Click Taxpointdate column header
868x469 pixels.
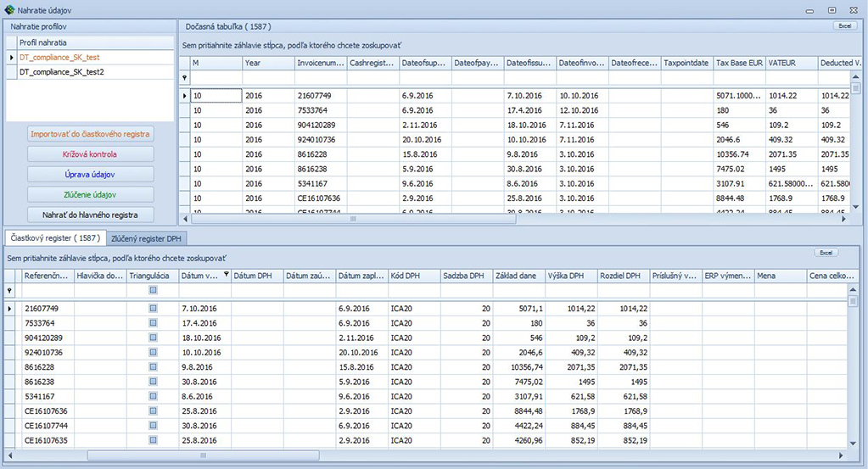point(686,63)
